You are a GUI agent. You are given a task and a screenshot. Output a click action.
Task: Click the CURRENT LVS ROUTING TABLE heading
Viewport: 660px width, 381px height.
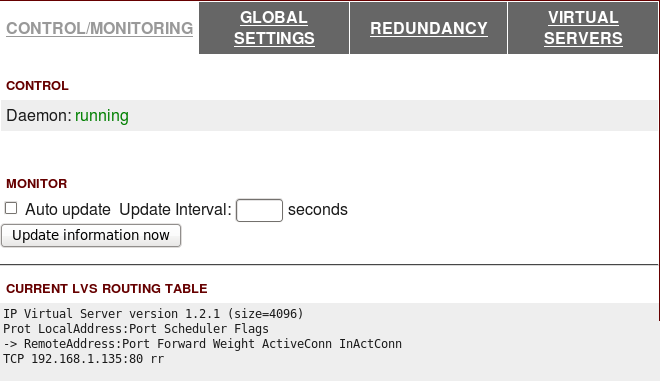(x=106, y=288)
